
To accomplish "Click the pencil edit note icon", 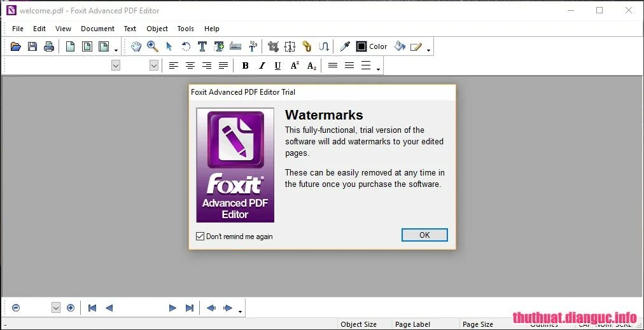I will click(x=416, y=47).
